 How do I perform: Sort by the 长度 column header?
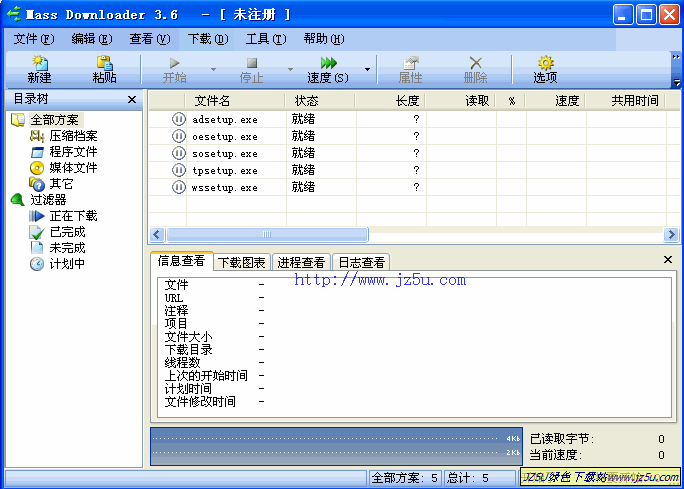tap(391, 101)
